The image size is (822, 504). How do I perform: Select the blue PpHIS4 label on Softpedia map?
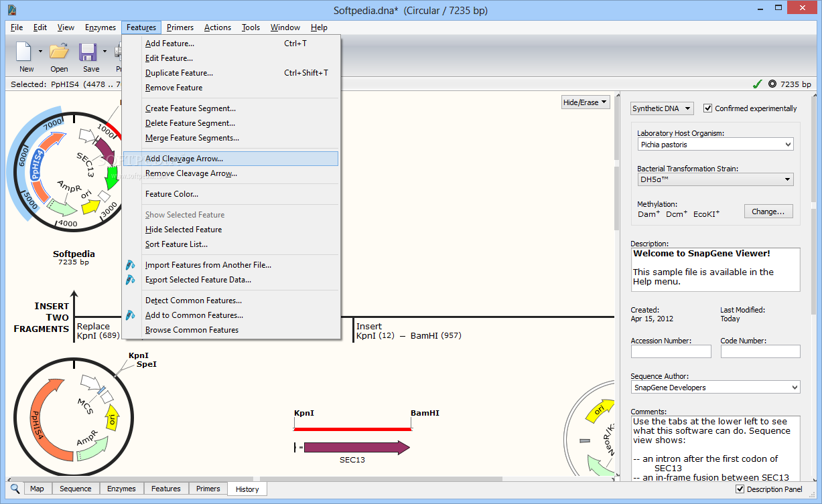(x=38, y=165)
